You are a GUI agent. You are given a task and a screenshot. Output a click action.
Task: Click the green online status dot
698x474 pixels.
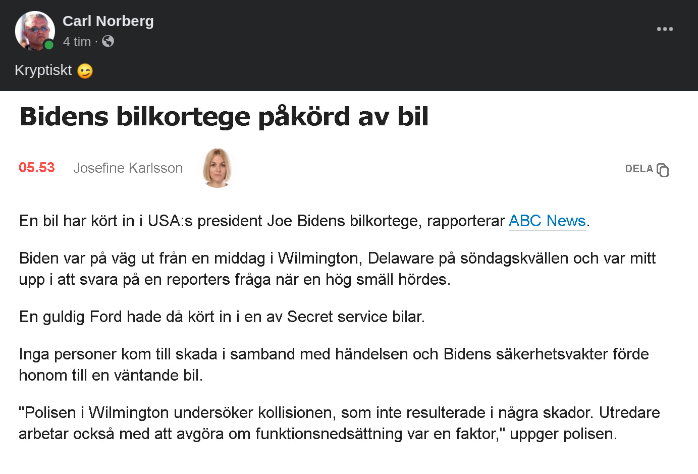pyautogui.click(x=49, y=45)
